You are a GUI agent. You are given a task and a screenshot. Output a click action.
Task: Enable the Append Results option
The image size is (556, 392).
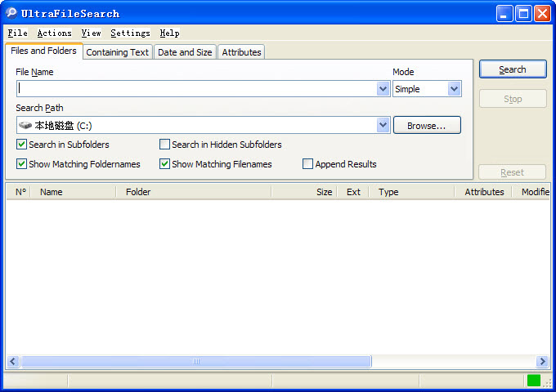coord(308,164)
